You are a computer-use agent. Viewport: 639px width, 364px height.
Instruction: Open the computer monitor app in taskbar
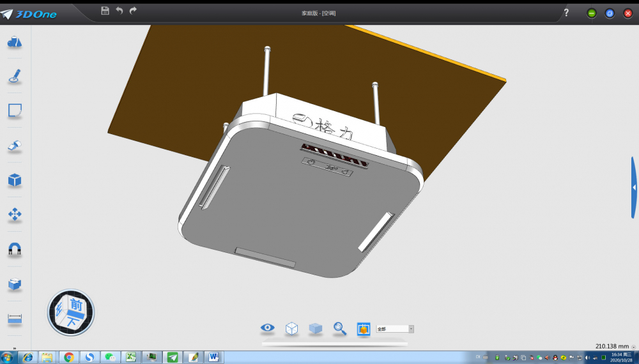pos(151,358)
